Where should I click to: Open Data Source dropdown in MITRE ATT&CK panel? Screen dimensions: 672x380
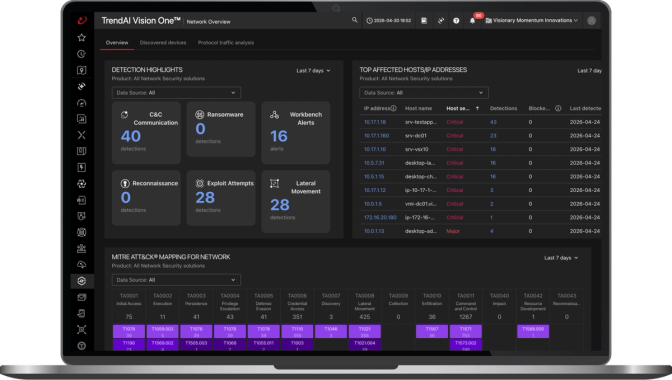[176, 280]
